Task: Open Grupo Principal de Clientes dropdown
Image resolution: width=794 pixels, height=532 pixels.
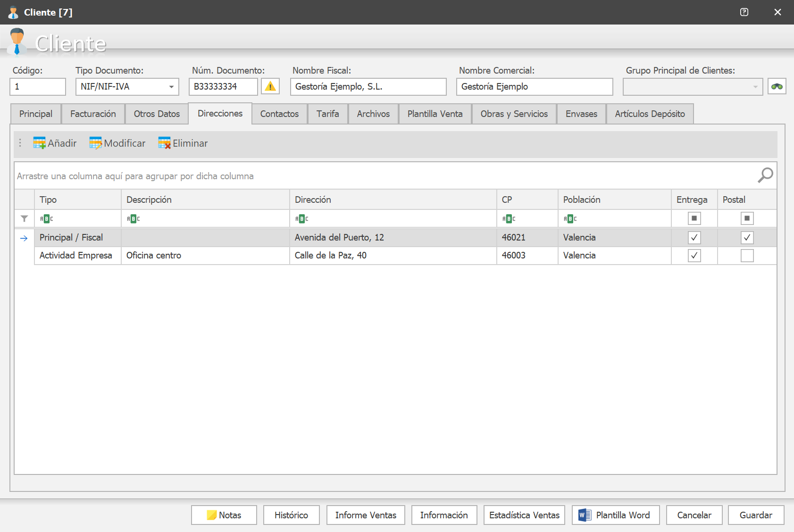Action: pos(755,87)
